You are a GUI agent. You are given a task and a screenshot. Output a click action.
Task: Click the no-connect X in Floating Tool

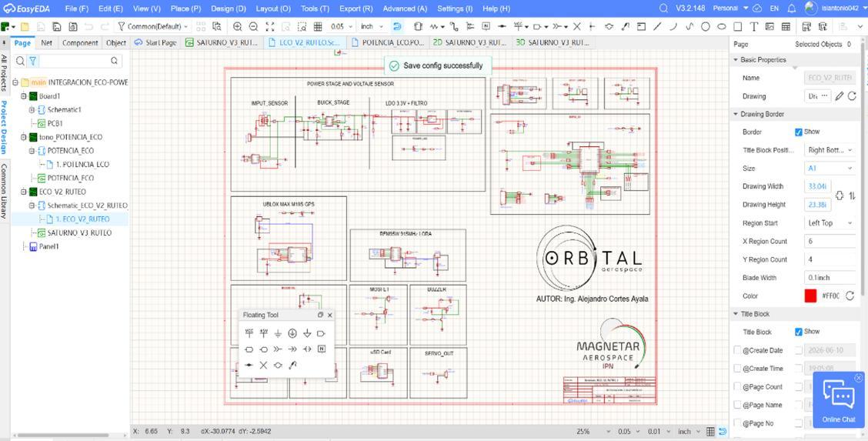pyautogui.click(x=263, y=365)
